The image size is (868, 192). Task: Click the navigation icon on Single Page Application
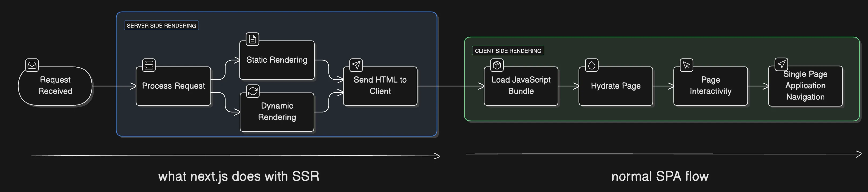pyautogui.click(x=781, y=64)
